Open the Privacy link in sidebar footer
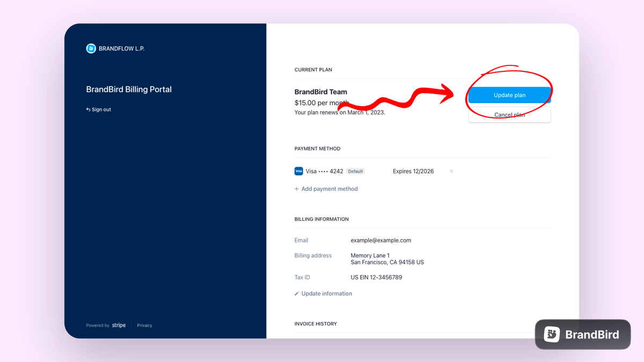 [x=144, y=326]
